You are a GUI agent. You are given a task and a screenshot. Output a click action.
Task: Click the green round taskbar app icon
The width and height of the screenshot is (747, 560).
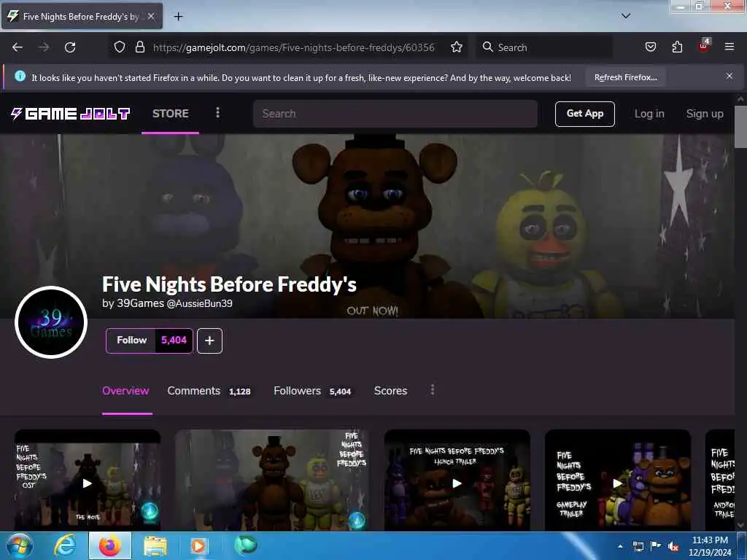tap(246, 544)
